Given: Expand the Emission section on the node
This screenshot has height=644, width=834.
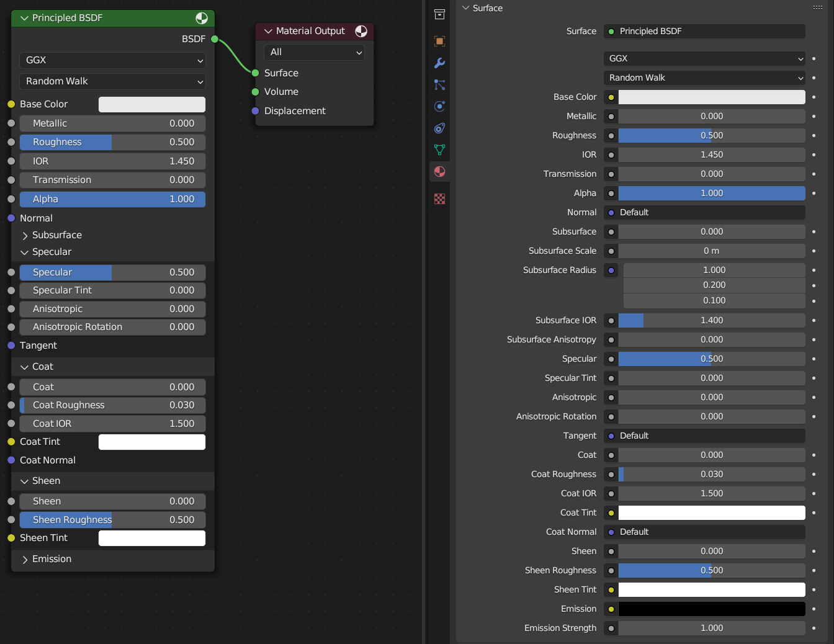Looking at the screenshot, I should [x=25, y=560].
